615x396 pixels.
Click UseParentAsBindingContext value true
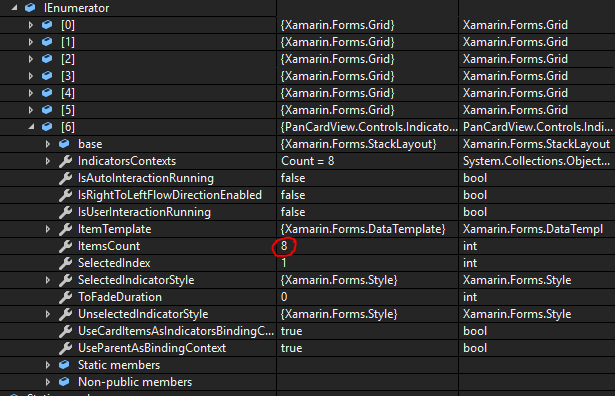(291, 348)
